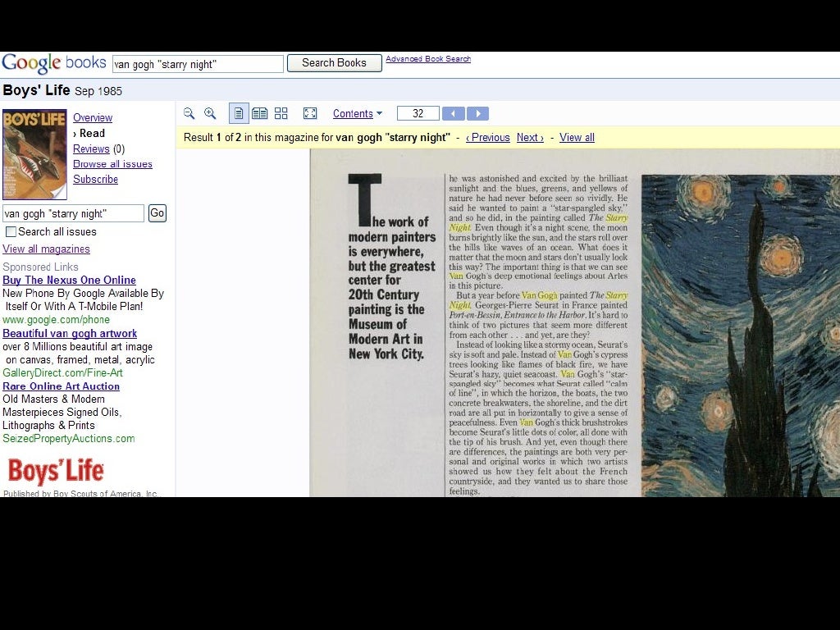The image size is (840, 630).
Task: Click the Starry Night painting image
Action: pos(741,336)
